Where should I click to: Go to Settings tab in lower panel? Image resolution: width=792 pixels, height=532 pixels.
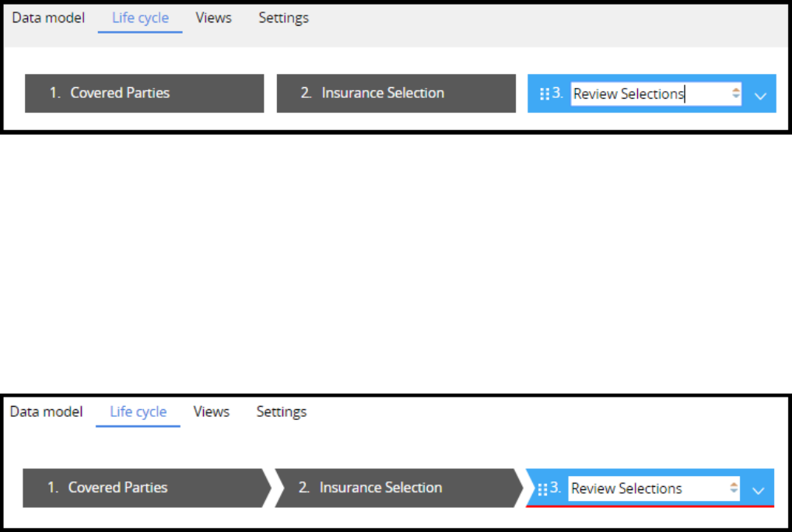coord(282,411)
